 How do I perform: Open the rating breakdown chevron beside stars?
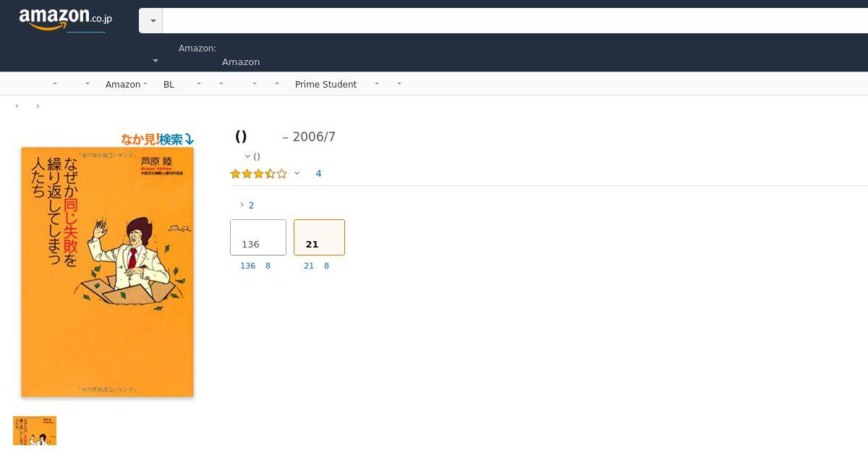pos(297,173)
